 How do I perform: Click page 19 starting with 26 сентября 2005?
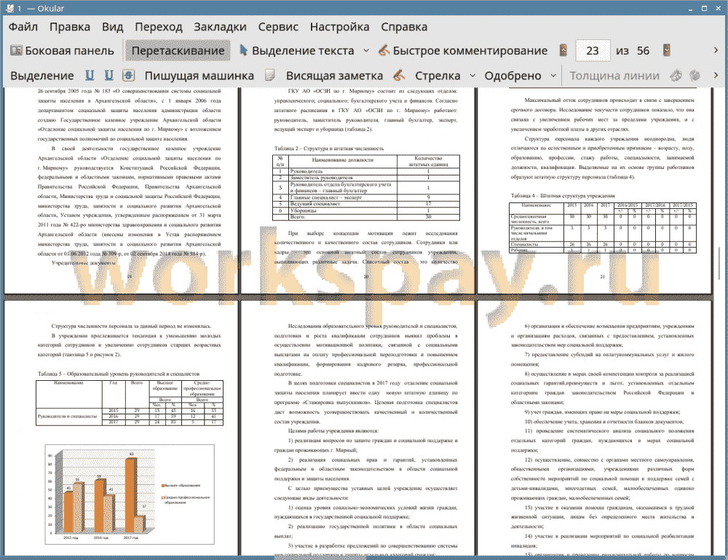(121, 190)
